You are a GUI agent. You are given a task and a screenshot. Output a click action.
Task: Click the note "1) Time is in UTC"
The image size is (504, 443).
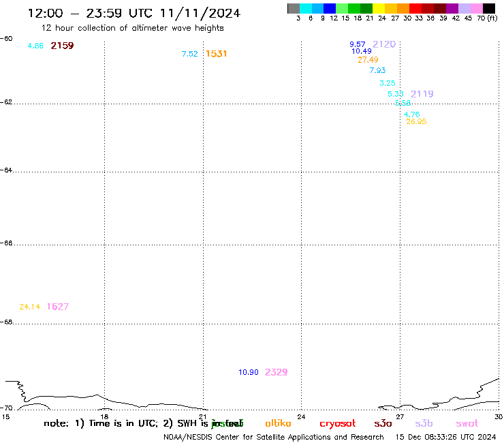(116, 423)
